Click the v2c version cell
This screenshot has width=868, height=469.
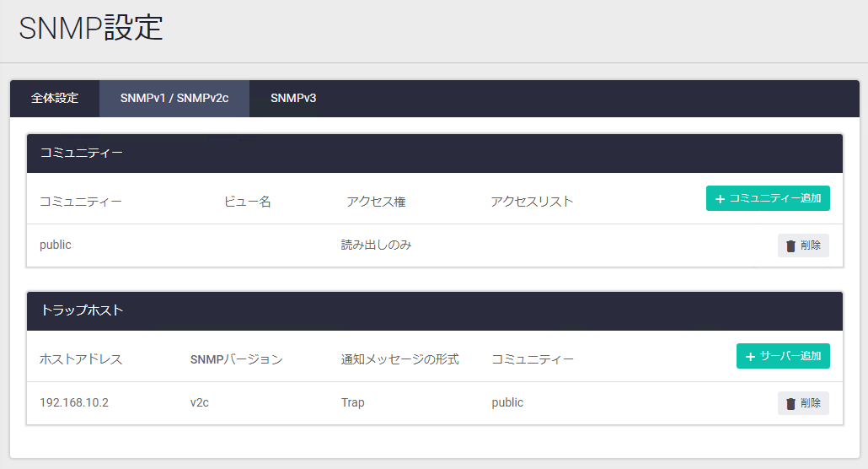[x=200, y=403]
